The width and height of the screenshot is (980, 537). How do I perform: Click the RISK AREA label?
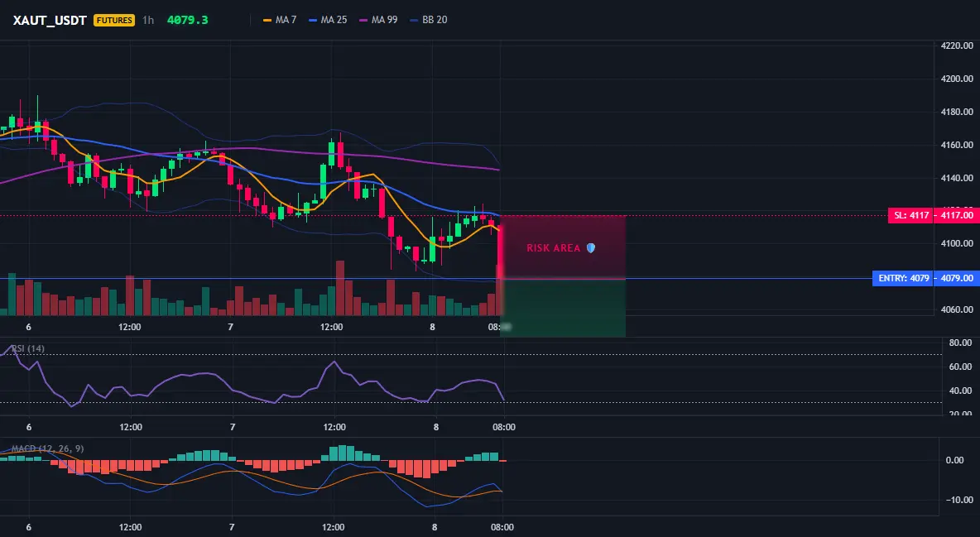point(553,248)
